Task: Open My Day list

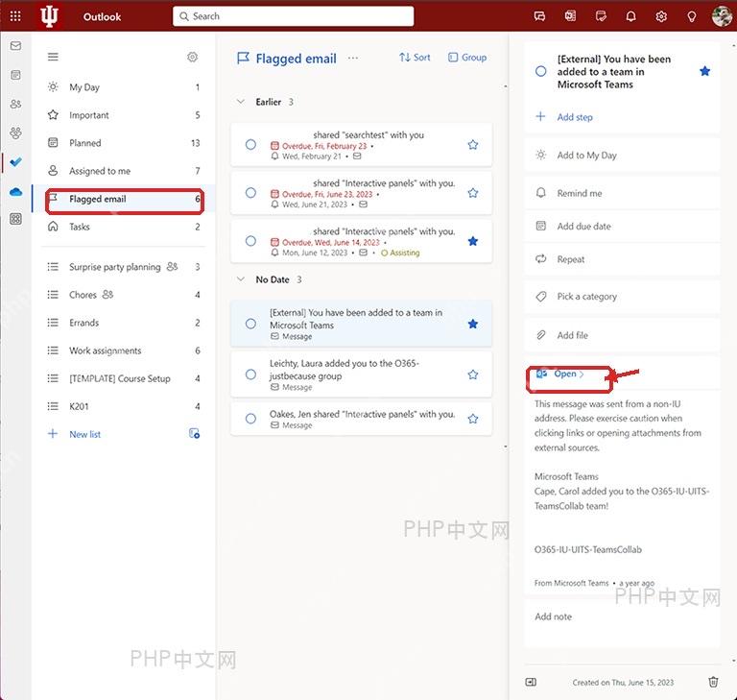Action: (x=123, y=87)
